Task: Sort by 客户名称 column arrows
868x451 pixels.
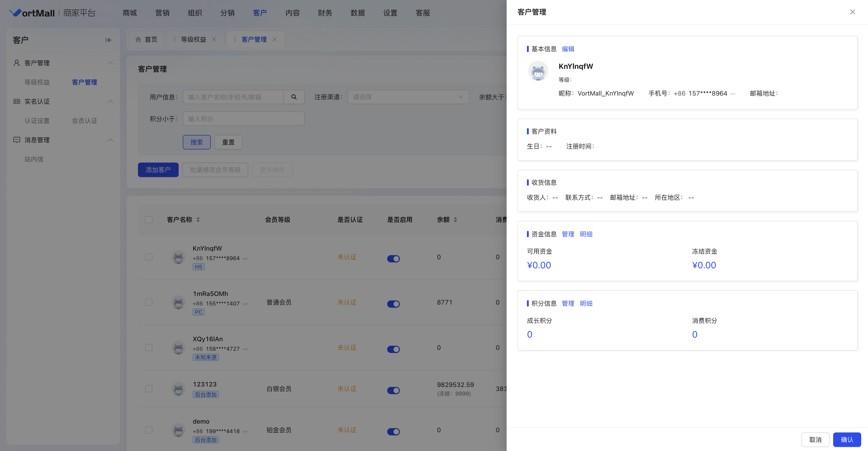Action: (198, 220)
